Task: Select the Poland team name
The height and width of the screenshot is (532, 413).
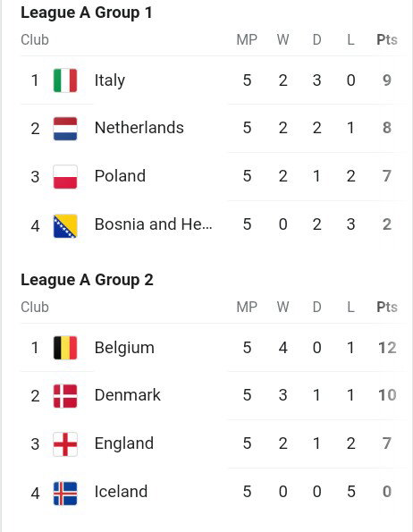Action: click(x=120, y=176)
